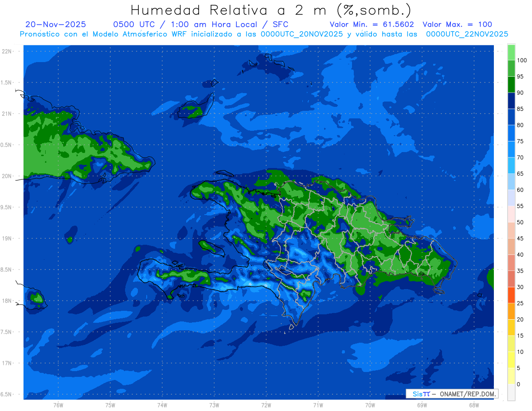Click the legend value '60'
532x411 pixels.
(x=520, y=190)
